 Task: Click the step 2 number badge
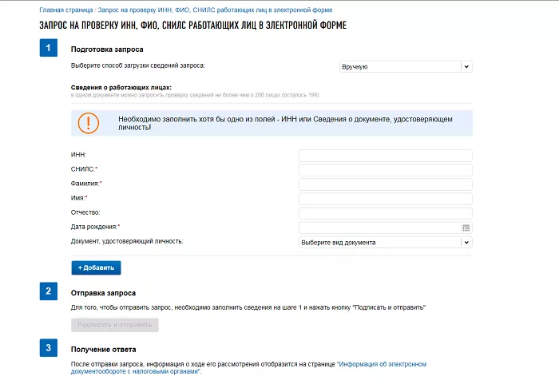point(49,291)
